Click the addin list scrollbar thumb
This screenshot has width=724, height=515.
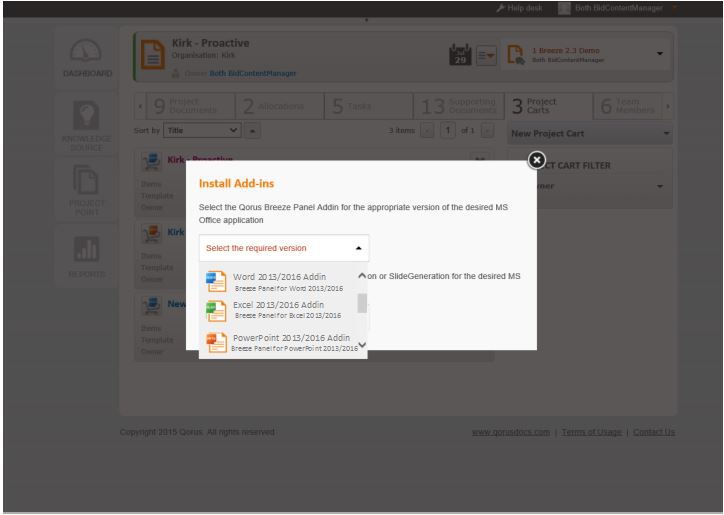[x=362, y=303]
